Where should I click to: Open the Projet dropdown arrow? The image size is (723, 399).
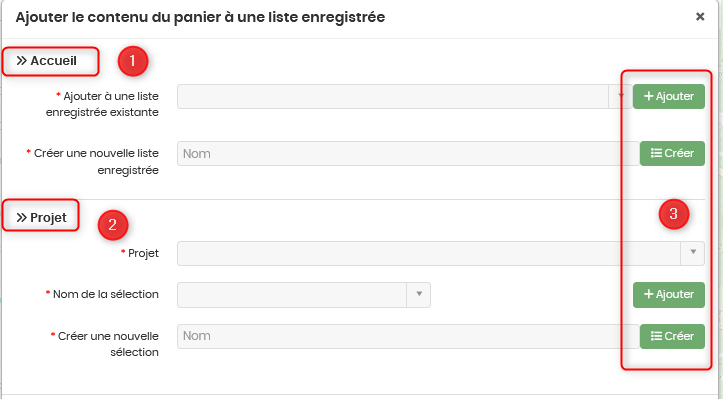693,252
